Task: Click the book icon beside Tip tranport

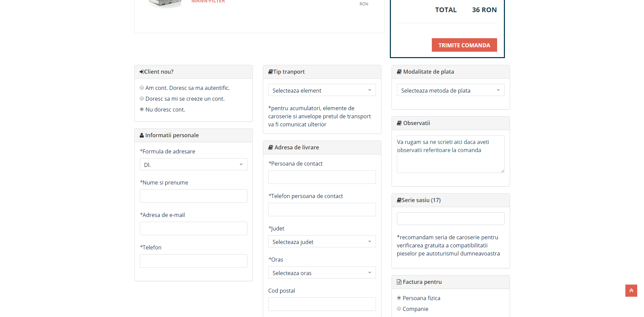Action: (270, 72)
